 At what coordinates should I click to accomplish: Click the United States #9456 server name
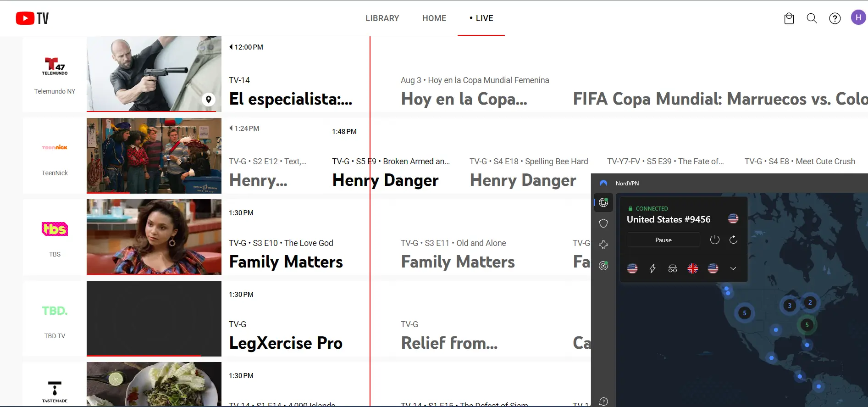669,219
